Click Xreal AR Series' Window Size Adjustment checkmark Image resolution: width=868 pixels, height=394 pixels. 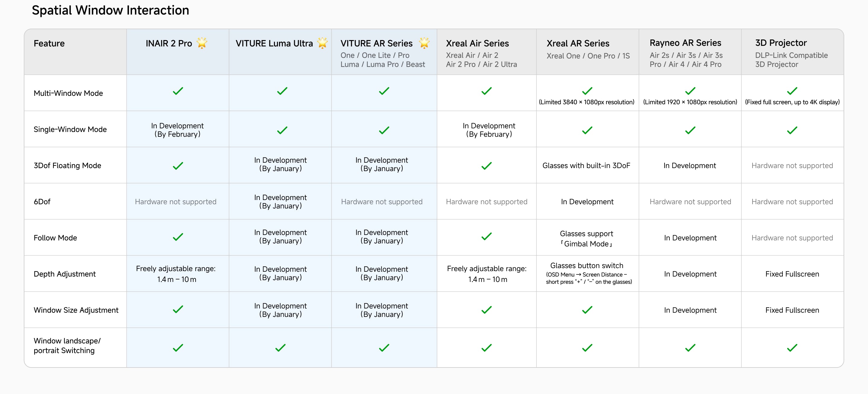pyautogui.click(x=587, y=310)
